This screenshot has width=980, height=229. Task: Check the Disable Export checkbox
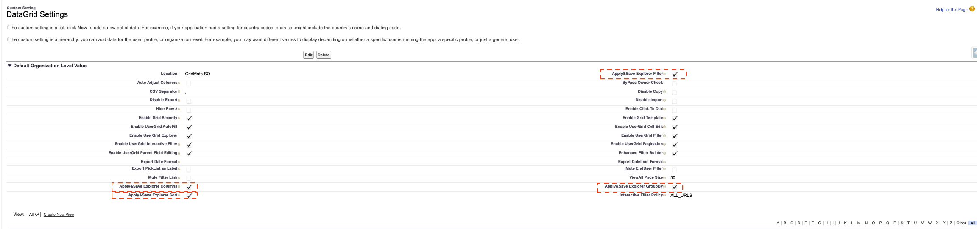(x=189, y=101)
